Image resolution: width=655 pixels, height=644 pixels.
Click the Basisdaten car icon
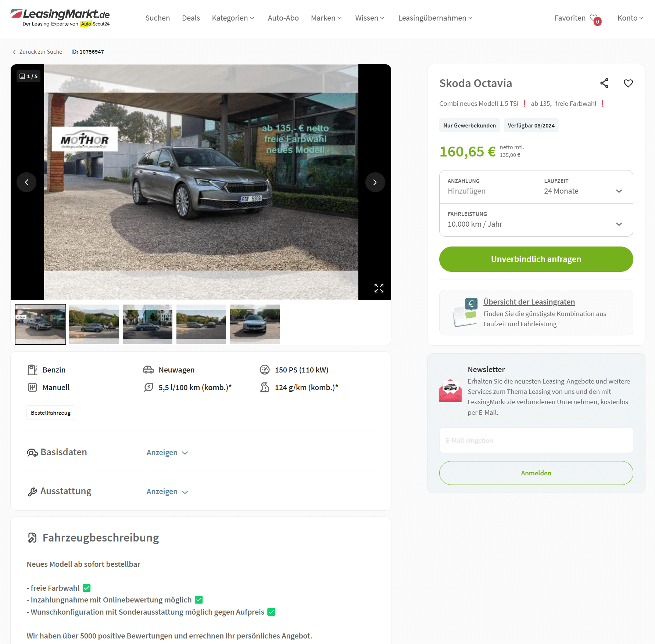pyautogui.click(x=32, y=453)
